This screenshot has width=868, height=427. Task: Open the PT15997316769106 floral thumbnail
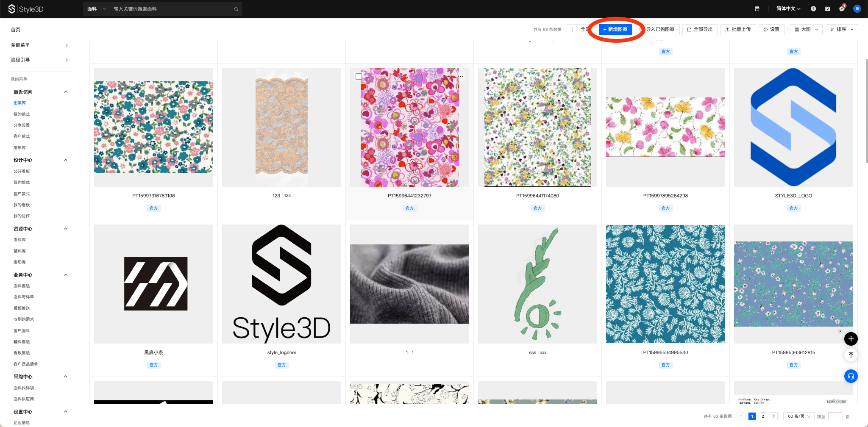click(153, 127)
